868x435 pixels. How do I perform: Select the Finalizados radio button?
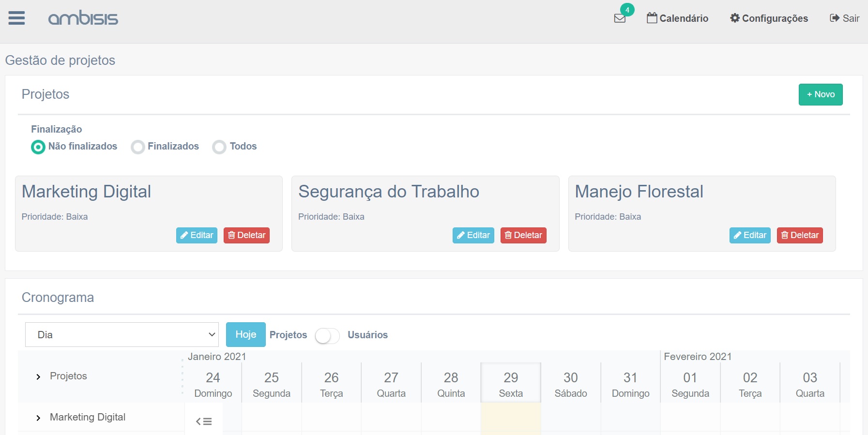click(x=137, y=147)
